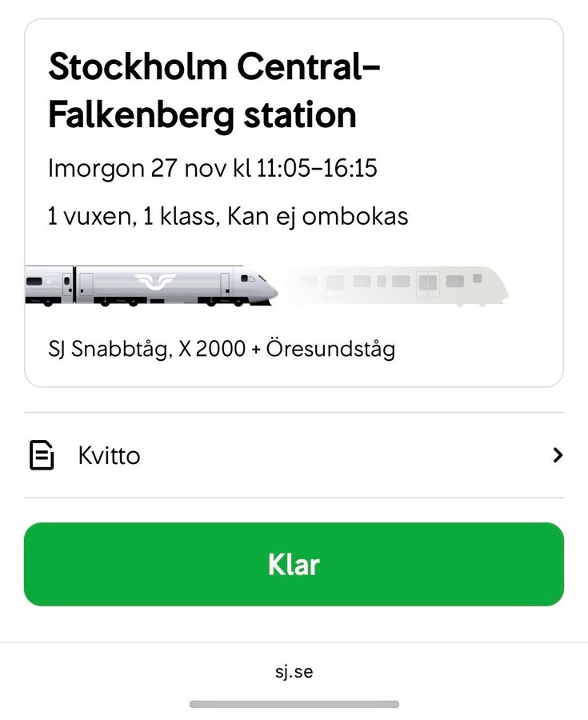Tap the "Stockholm Central–" heading line
The width and height of the screenshot is (588, 720).
pyautogui.click(x=214, y=66)
